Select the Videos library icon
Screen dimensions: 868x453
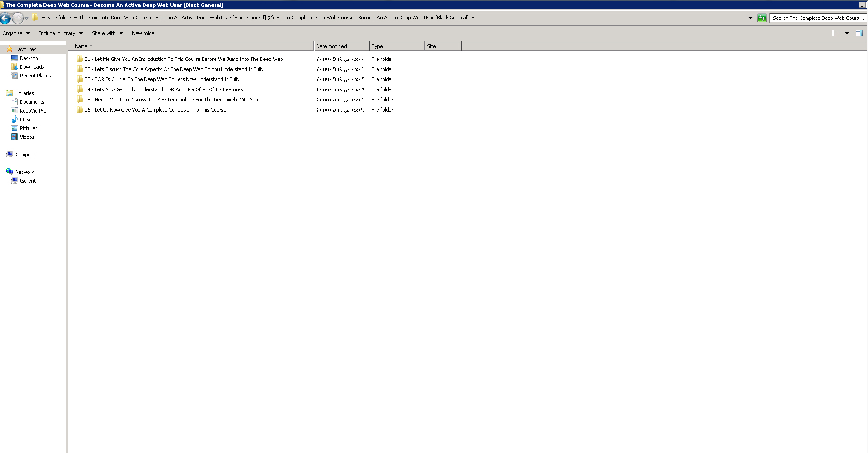(14, 137)
